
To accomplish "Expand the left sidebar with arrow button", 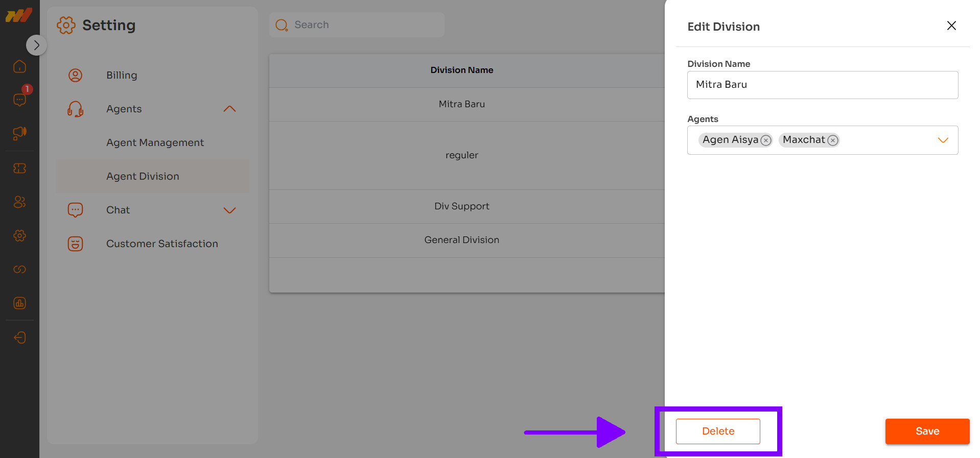I will click(x=36, y=45).
